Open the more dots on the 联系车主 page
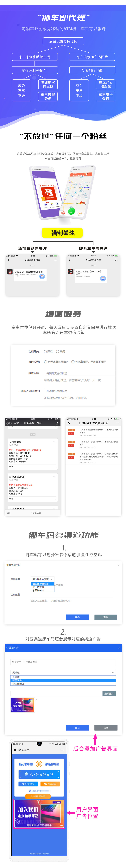 tap(62, 750)
